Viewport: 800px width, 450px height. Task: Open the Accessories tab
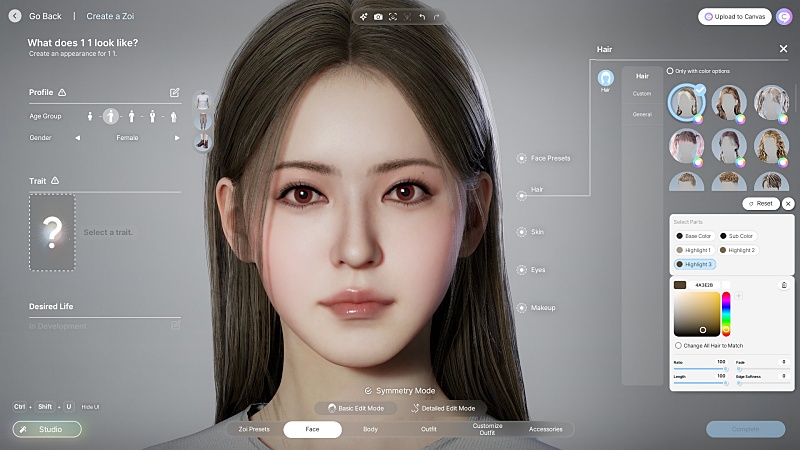tap(545, 429)
